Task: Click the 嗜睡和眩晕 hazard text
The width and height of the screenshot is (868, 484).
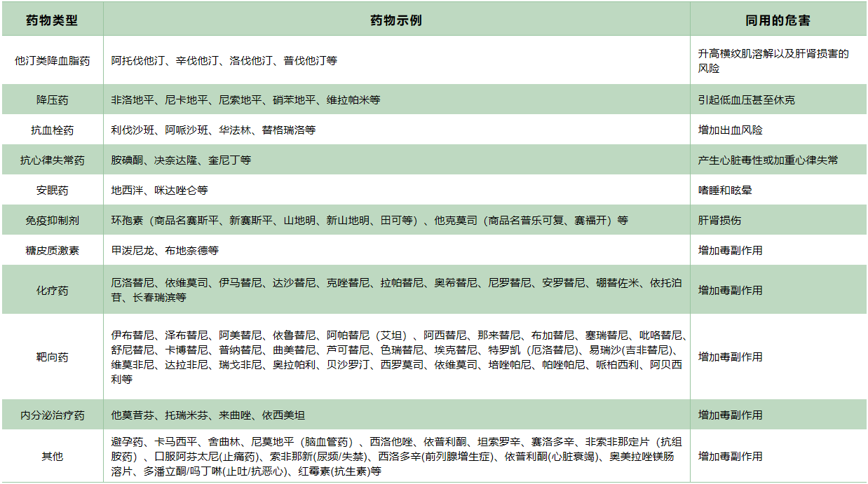Action: pyautogui.click(x=725, y=191)
